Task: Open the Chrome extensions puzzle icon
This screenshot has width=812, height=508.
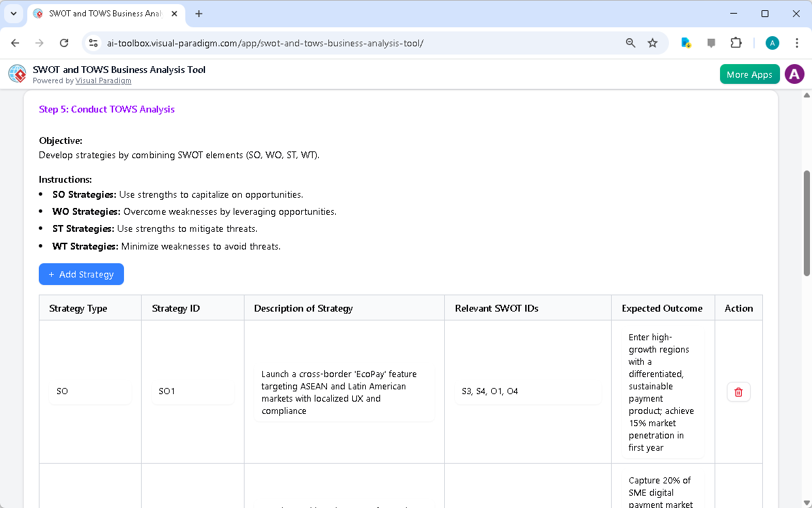Action: 736,42
